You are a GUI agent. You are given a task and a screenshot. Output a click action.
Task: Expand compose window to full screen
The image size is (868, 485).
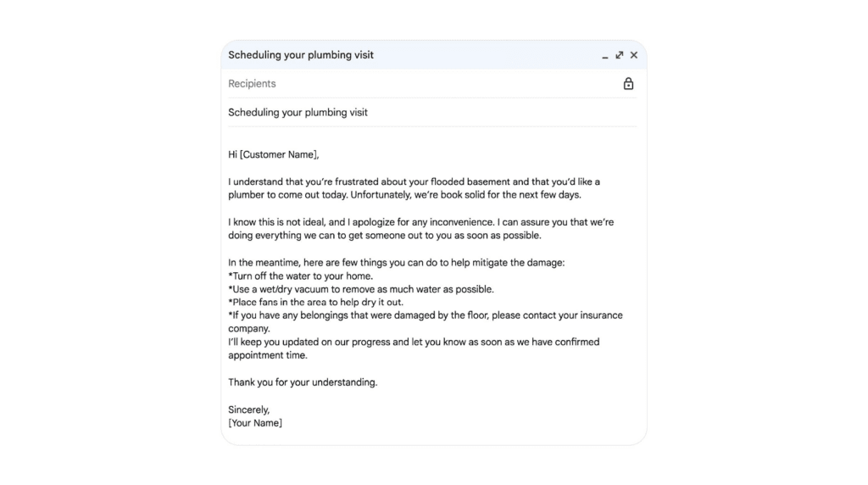pos(620,55)
